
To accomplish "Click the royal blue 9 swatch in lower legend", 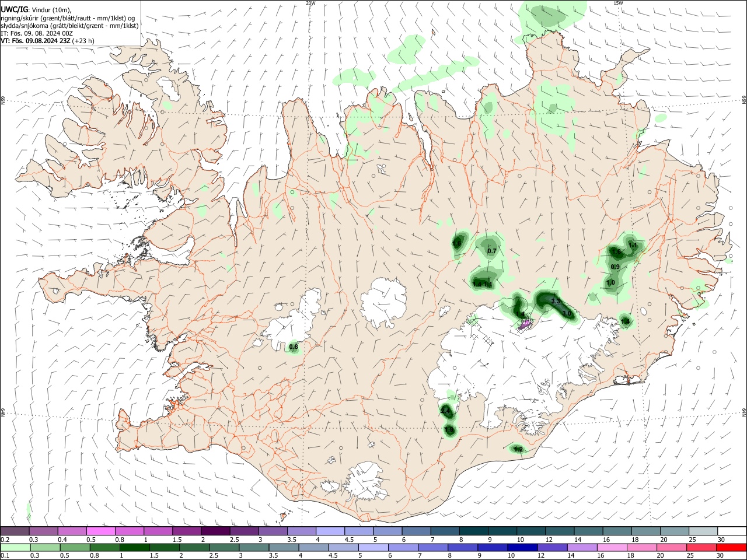I will [x=493, y=547].
